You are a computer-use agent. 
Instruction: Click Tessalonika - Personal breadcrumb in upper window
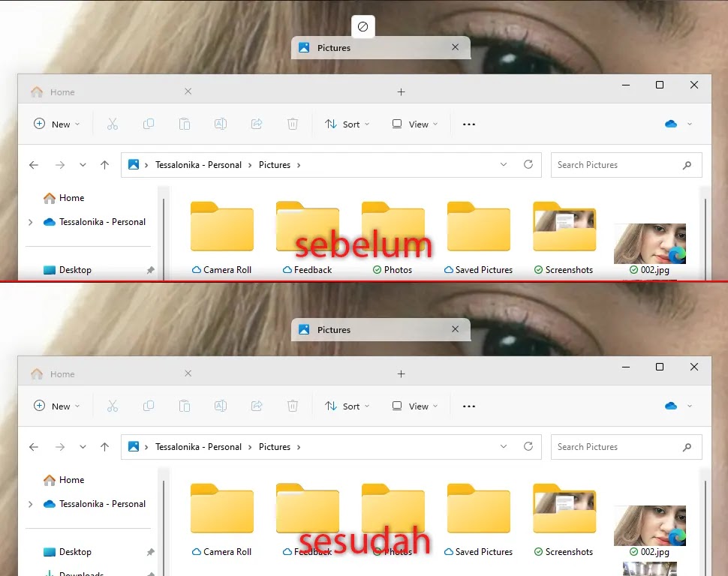[198, 165]
